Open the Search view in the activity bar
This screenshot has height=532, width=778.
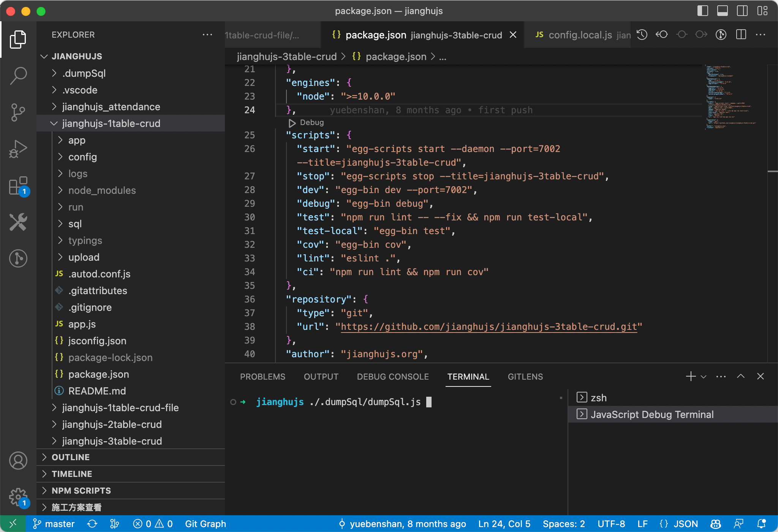18,76
